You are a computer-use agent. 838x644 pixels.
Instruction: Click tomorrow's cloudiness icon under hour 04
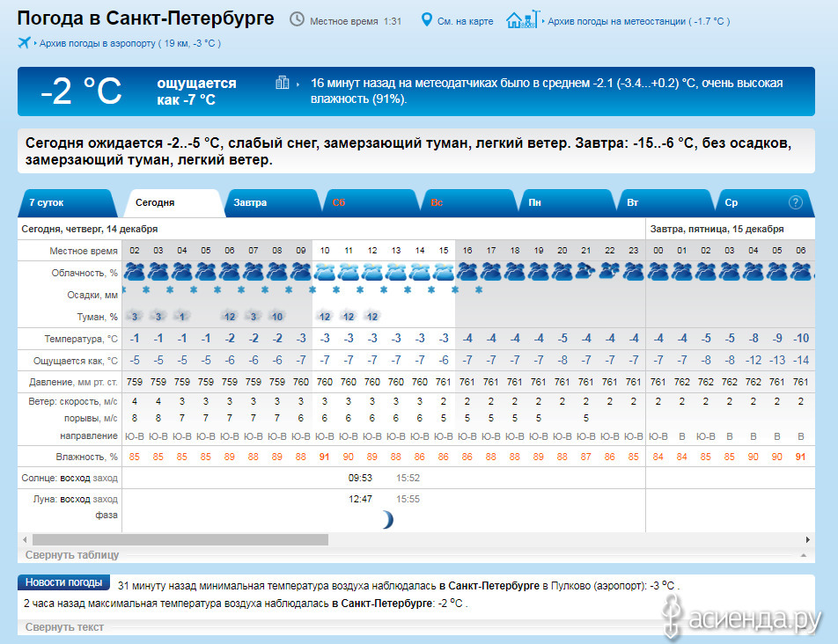coord(753,272)
